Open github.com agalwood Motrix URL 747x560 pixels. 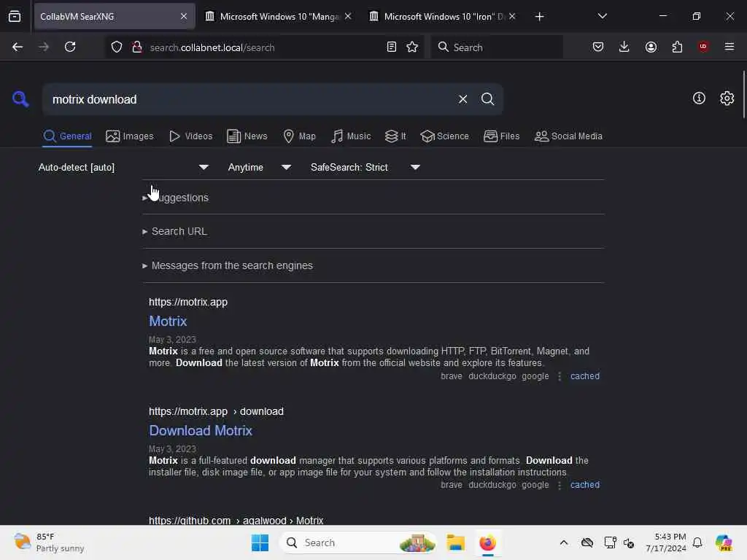click(x=236, y=520)
